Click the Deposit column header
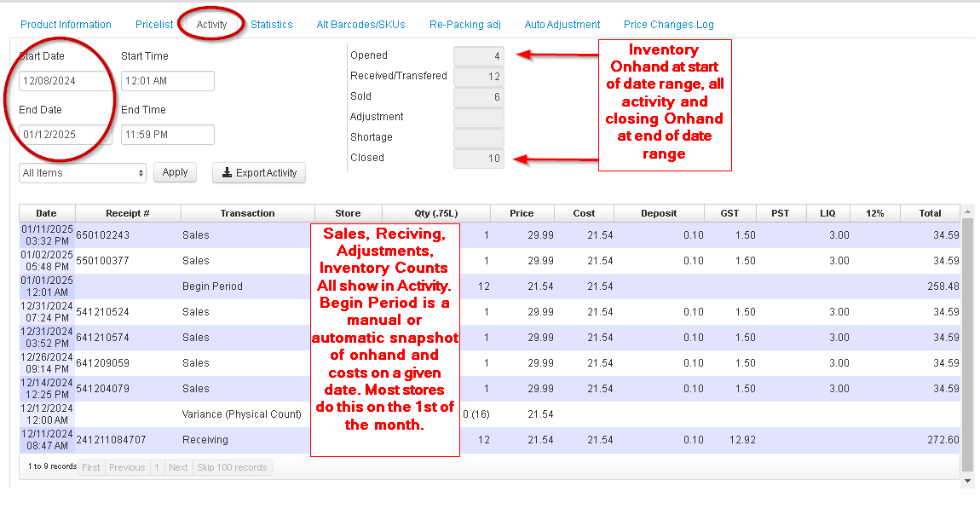980x515 pixels. 659,213
